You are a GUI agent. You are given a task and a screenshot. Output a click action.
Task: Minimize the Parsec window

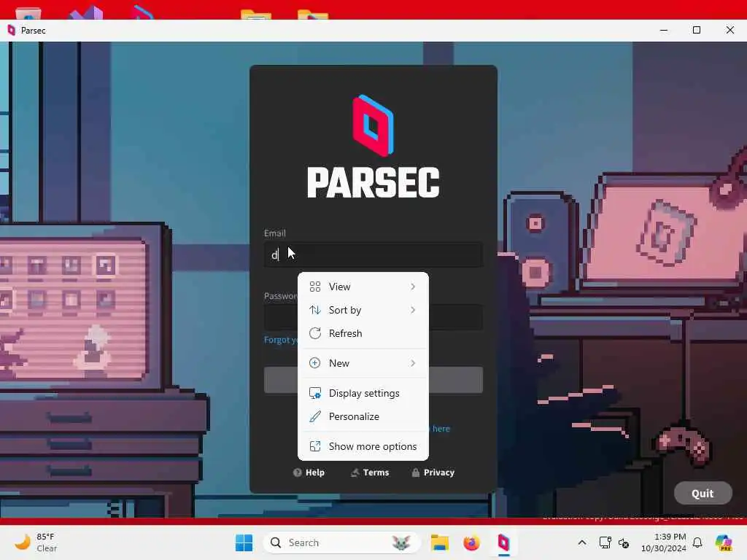click(664, 30)
